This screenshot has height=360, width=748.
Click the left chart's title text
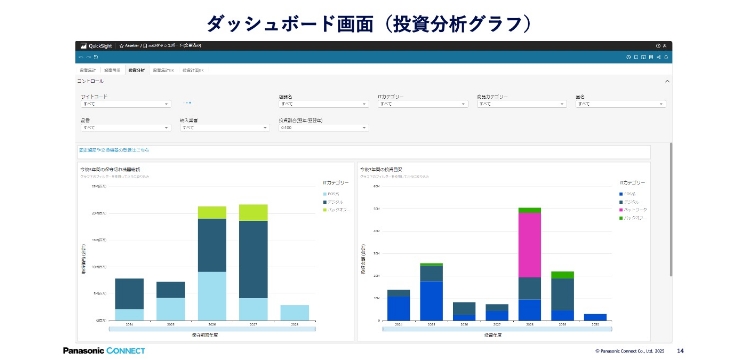pyautogui.click(x=110, y=169)
